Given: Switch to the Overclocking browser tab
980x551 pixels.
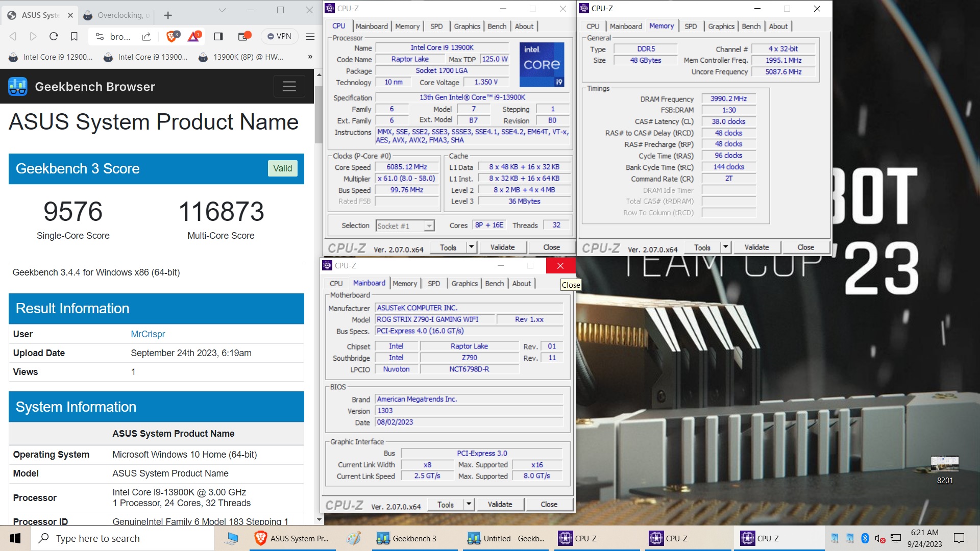Looking at the screenshot, I should [116, 15].
